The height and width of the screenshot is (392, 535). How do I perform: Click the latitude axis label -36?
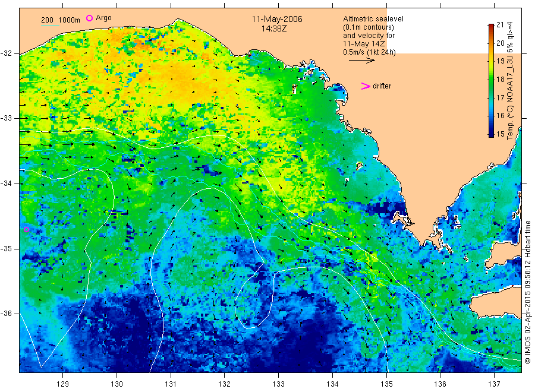(6, 313)
